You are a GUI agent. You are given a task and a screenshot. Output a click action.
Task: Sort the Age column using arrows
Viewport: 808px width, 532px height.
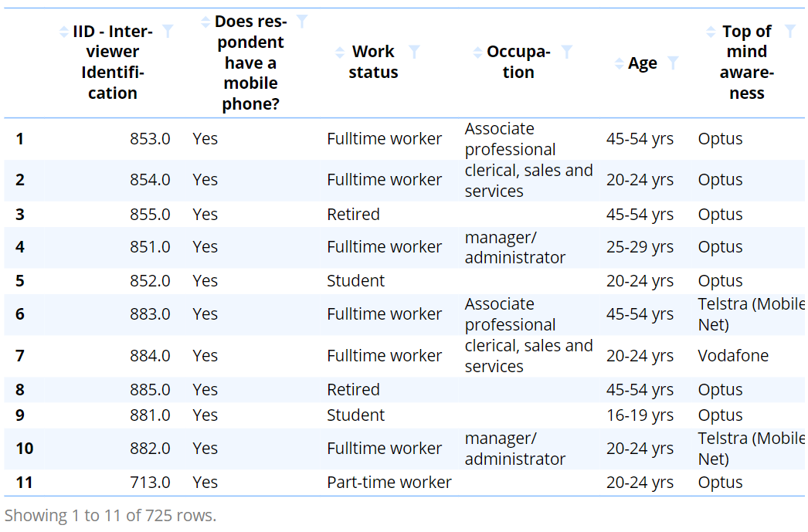click(x=619, y=63)
